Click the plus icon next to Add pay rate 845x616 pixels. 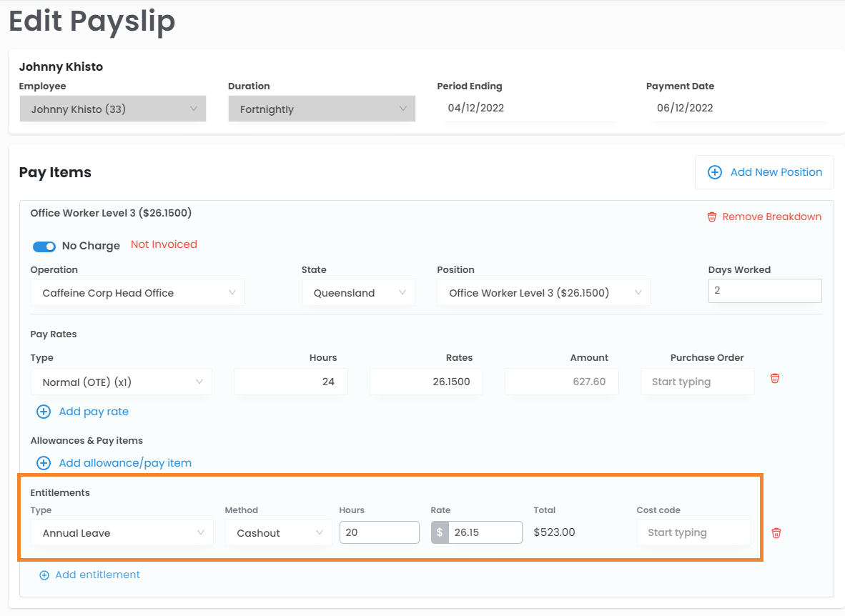pos(44,412)
